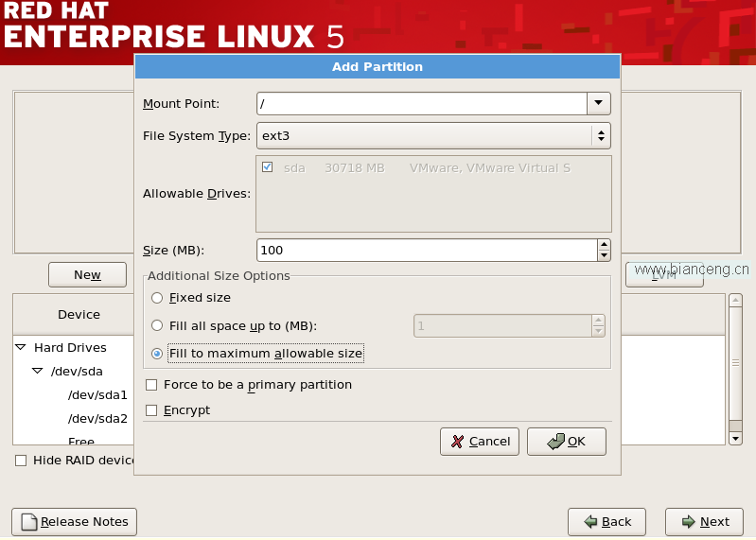Select Fill all space up to (MB)
This screenshot has width=756, height=540.
click(157, 325)
